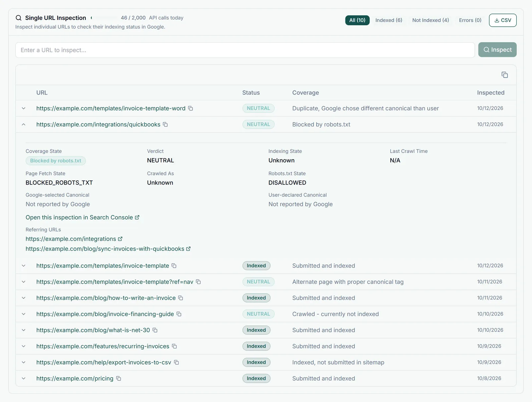Click the URL to inspect input field
Image resolution: width=532 pixels, height=402 pixels.
(x=245, y=50)
